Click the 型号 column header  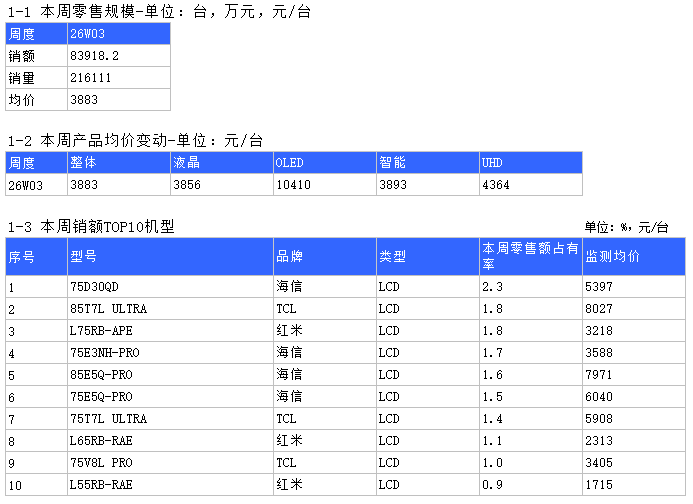170,257
